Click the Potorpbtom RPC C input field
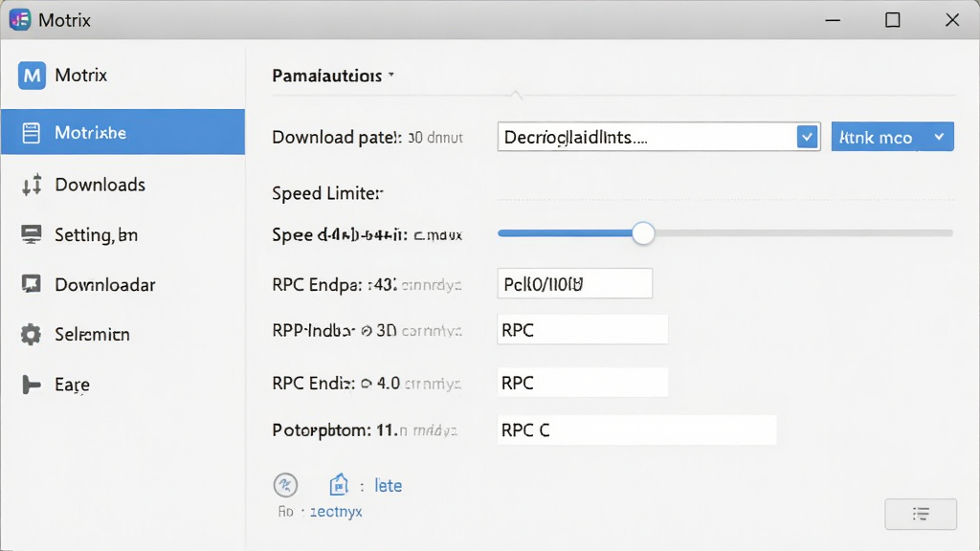The image size is (980, 551). [x=636, y=430]
